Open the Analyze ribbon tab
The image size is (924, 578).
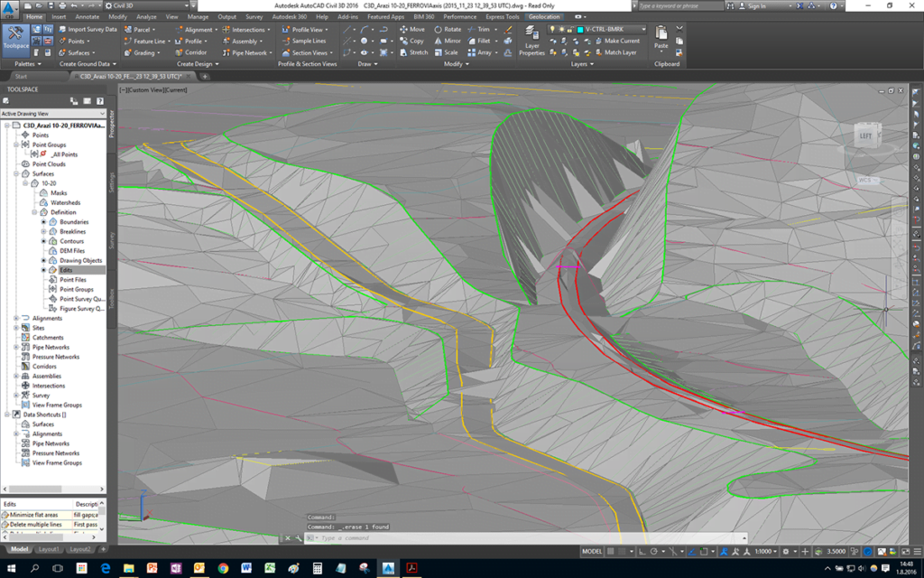coord(146,16)
